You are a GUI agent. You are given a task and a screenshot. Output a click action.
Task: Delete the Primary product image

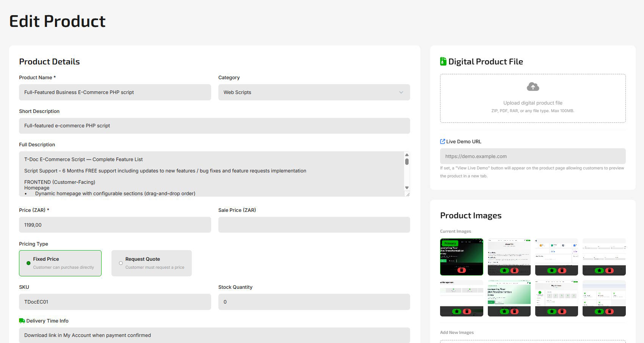(x=461, y=270)
